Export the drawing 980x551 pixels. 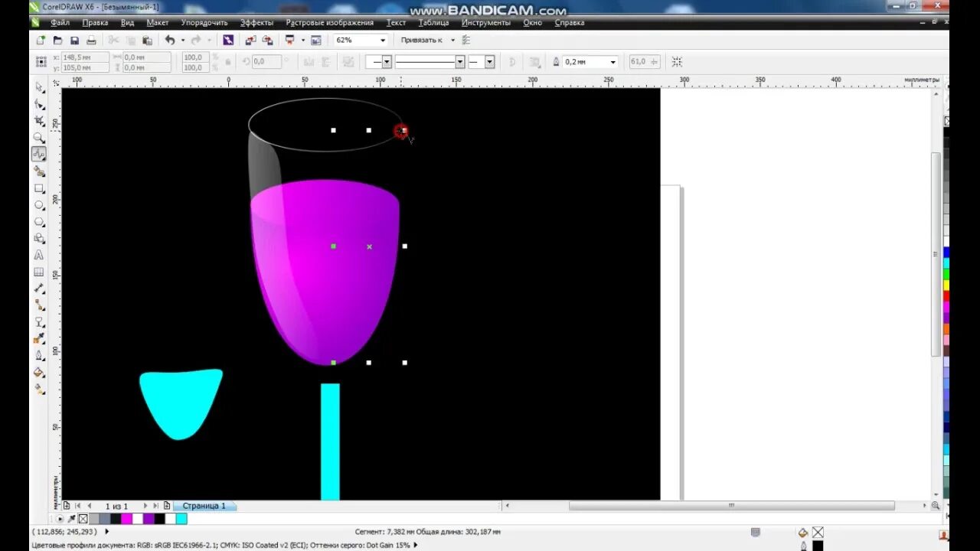click(267, 40)
